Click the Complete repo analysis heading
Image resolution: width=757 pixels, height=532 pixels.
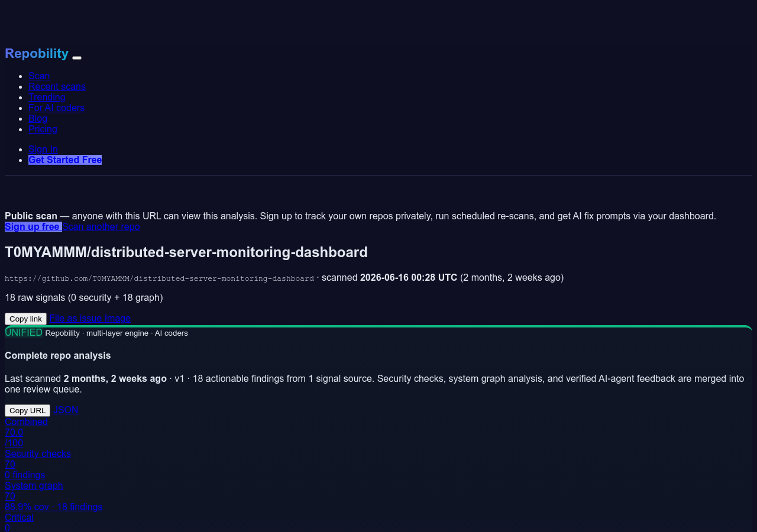coord(58,355)
